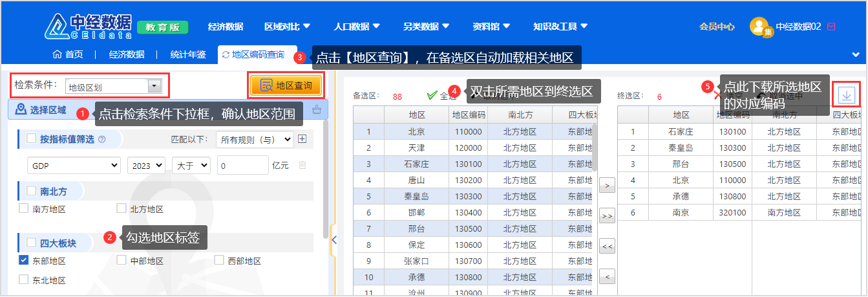Open the GDP indicator dropdown
The height and width of the screenshot is (297, 868).
74,166
